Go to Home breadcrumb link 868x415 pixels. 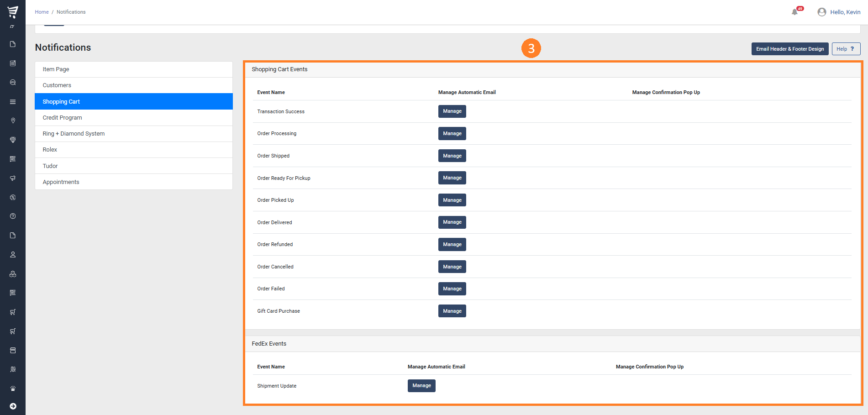tap(42, 12)
